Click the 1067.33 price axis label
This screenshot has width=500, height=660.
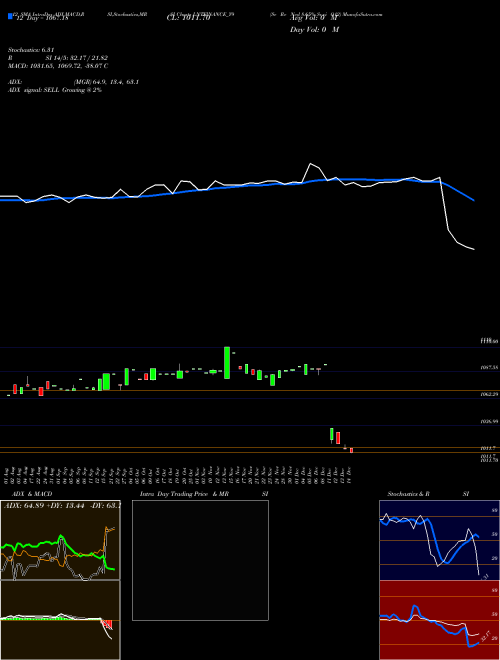(x=489, y=367)
